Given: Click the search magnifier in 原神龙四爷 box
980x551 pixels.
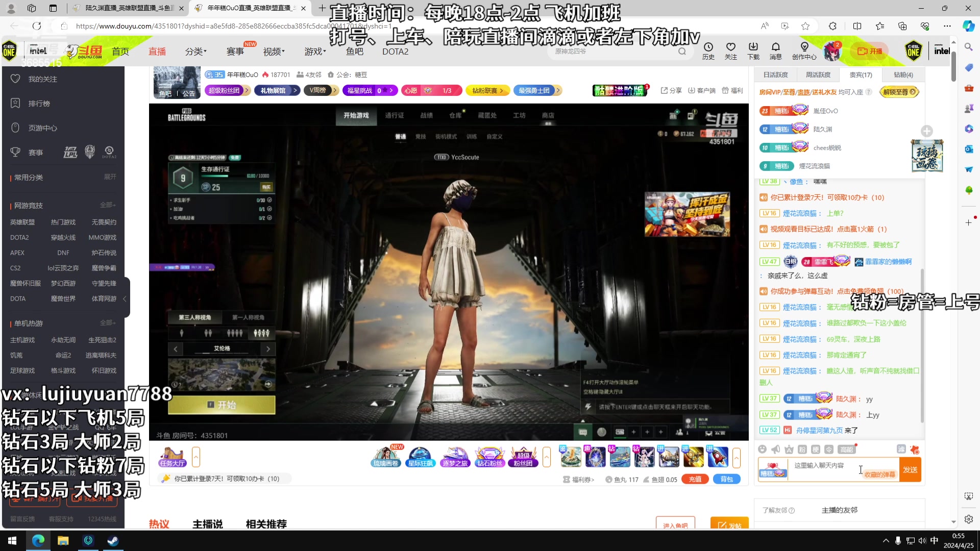Looking at the screenshot, I should coord(682,51).
